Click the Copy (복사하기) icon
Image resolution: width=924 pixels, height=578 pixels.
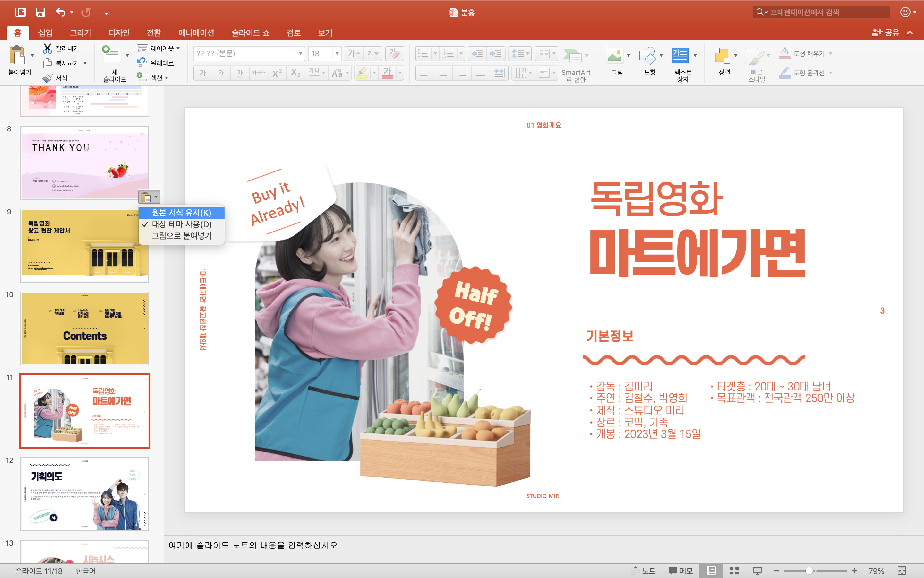[47, 63]
